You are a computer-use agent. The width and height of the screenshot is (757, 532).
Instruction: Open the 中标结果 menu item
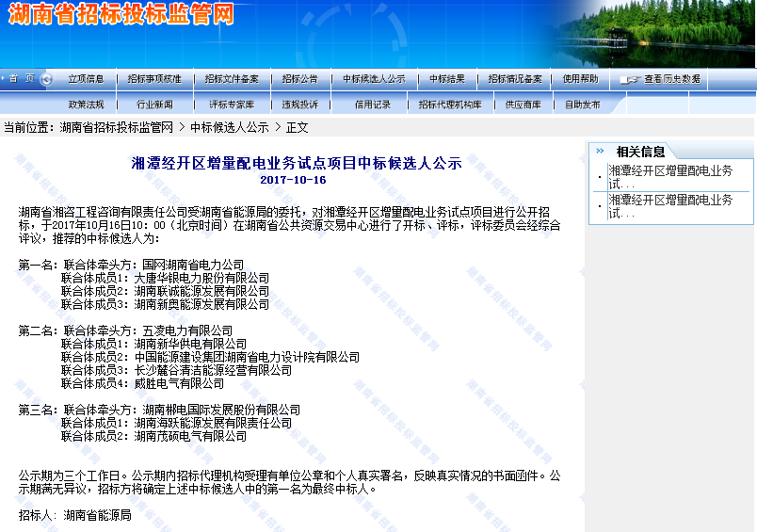tap(447, 79)
